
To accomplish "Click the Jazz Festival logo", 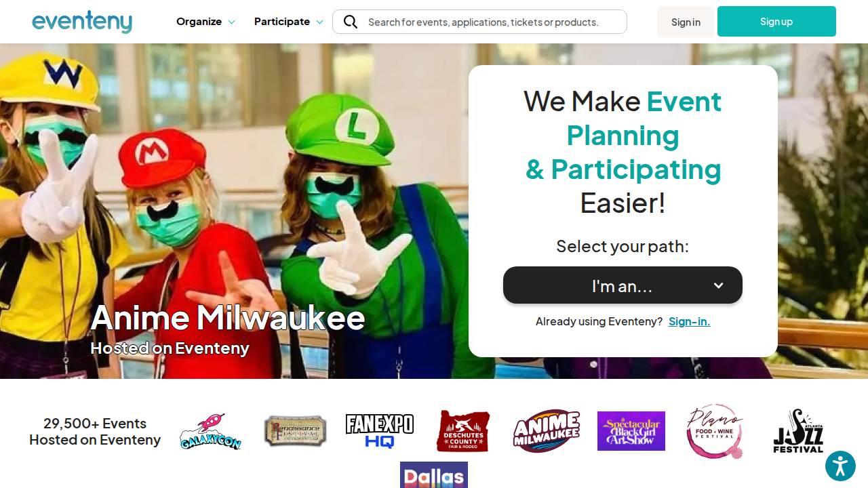I will coord(799,431).
